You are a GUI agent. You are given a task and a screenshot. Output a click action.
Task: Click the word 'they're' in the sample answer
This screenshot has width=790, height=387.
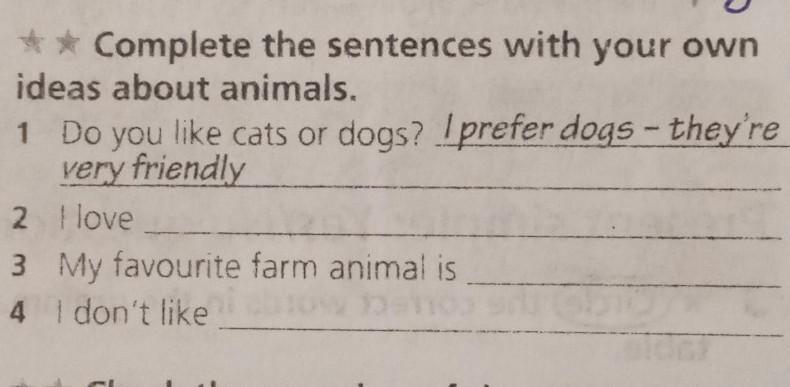pos(725,132)
